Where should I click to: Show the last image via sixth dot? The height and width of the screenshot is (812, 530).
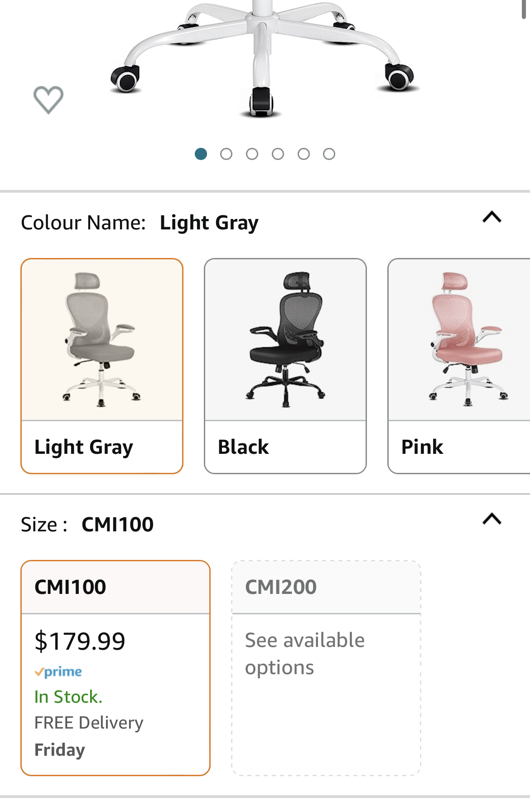coord(329,154)
